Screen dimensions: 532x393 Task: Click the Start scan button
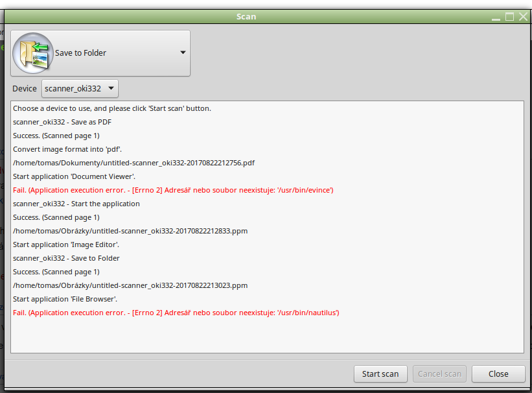pyautogui.click(x=380, y=374)
